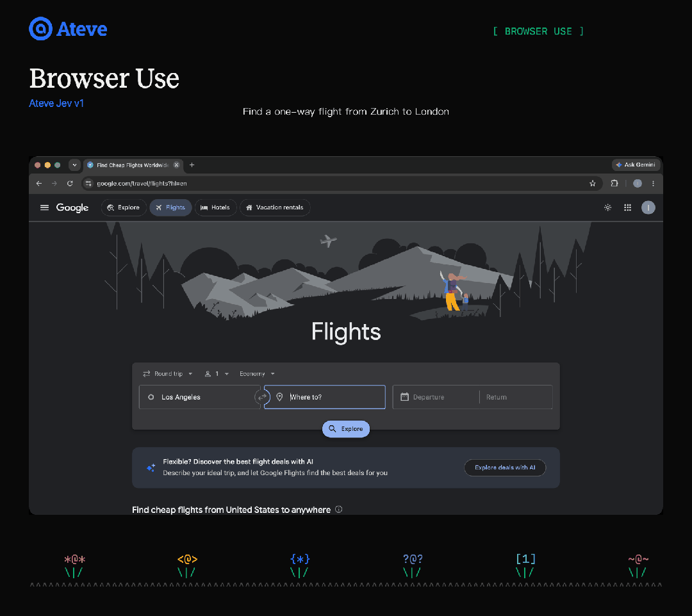Open the Google main menu hamburger icon

click(44, 207)
